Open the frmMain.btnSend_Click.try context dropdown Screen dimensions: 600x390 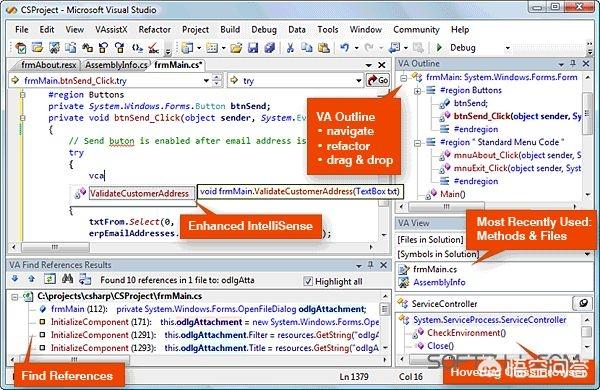click(206, 80)
